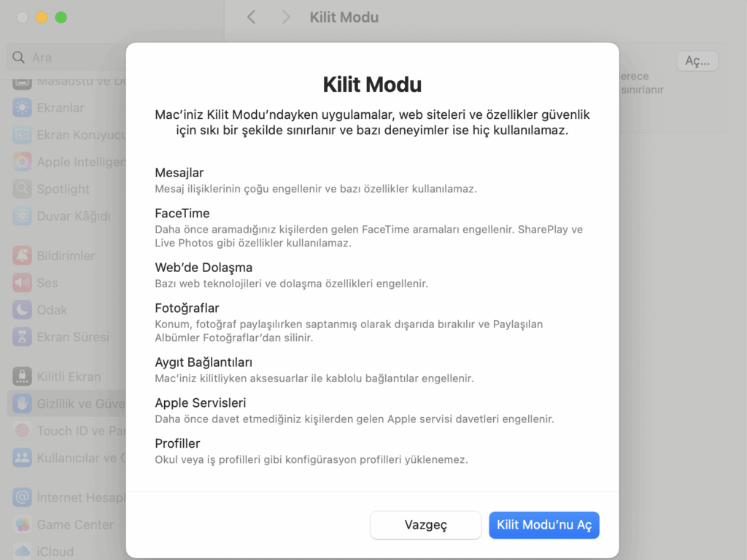This screenshot has height=560, width=747.
Task: Open Game Center in the sidebar
Action: coord(74,525)
